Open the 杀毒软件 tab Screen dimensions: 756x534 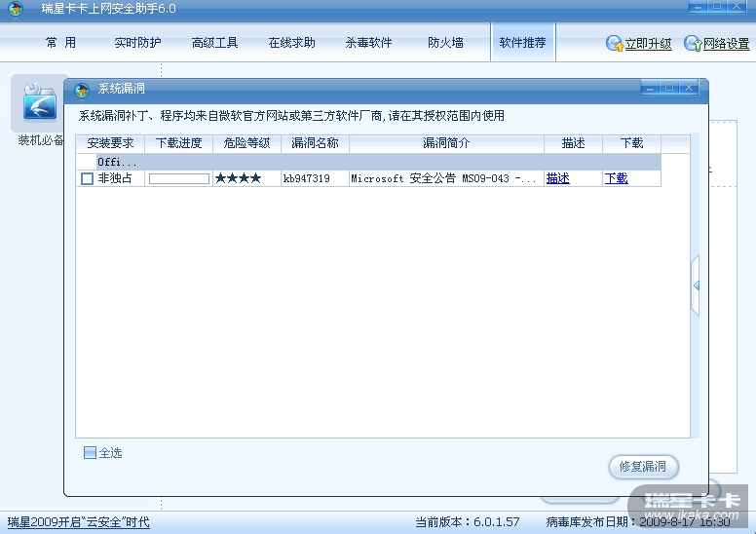point(369,43)
